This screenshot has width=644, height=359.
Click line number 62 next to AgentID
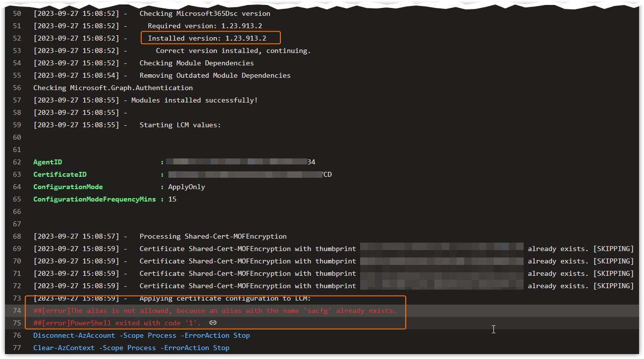(17, 162)
